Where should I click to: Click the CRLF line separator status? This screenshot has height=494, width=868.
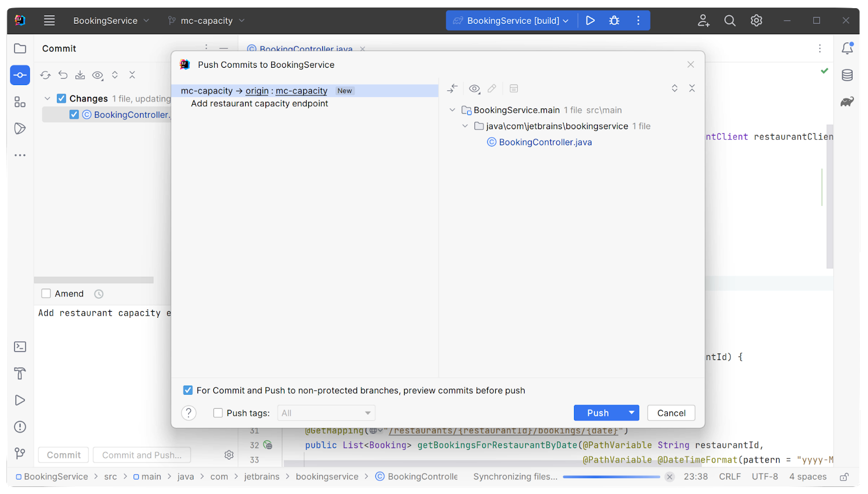pyautogui.click(x=730, y=477)
